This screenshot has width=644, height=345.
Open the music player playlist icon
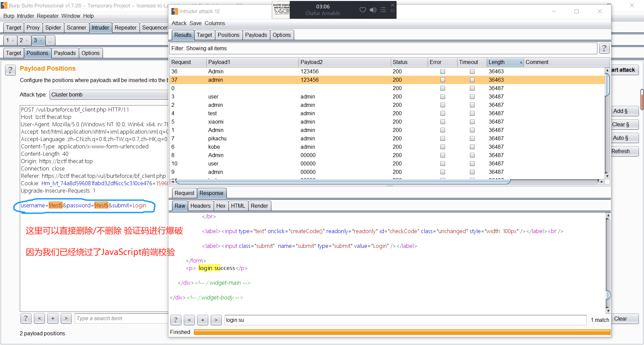click(x=383, y=10)
